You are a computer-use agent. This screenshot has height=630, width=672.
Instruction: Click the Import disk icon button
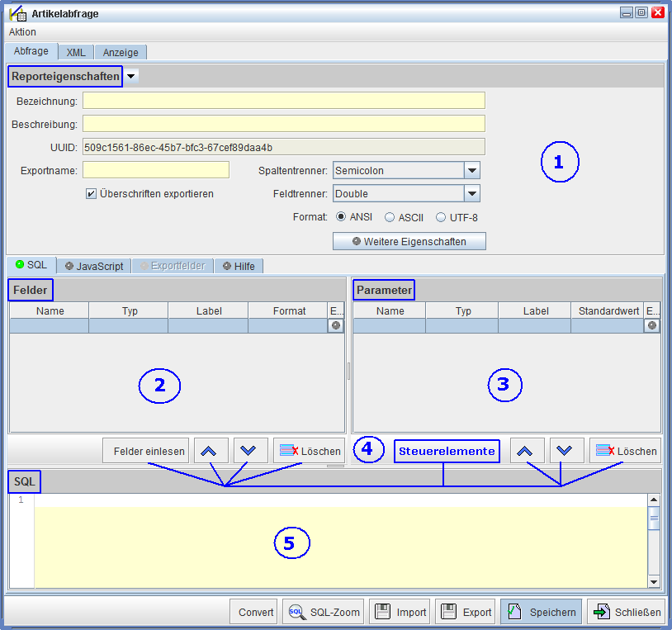coord(400,612)
